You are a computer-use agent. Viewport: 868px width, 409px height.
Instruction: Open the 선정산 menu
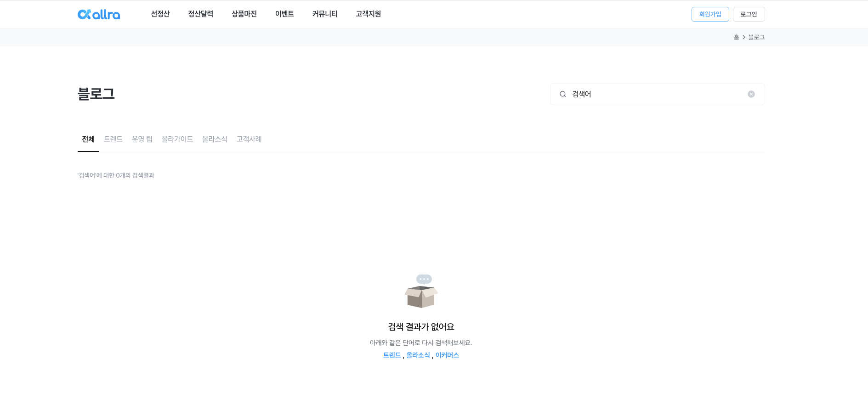coord(160,14)
